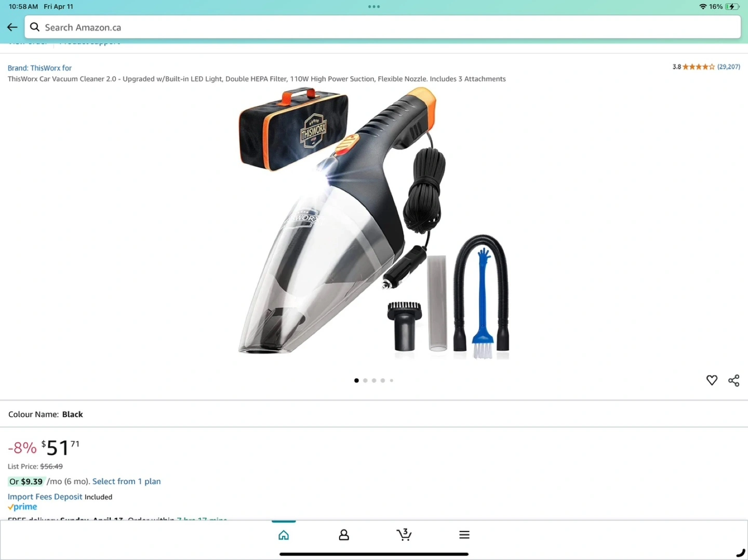
Task: Open the Import Fees Deposit details
Action: (x=45, y=497)
